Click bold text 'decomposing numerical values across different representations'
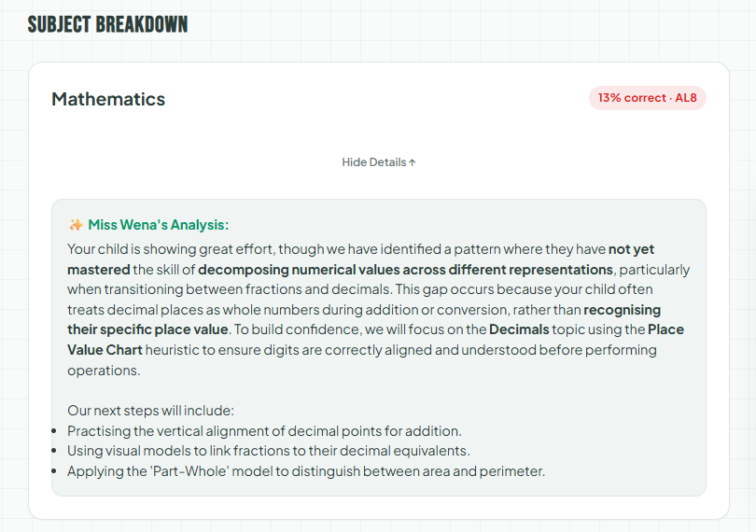 tap(405, 270)
